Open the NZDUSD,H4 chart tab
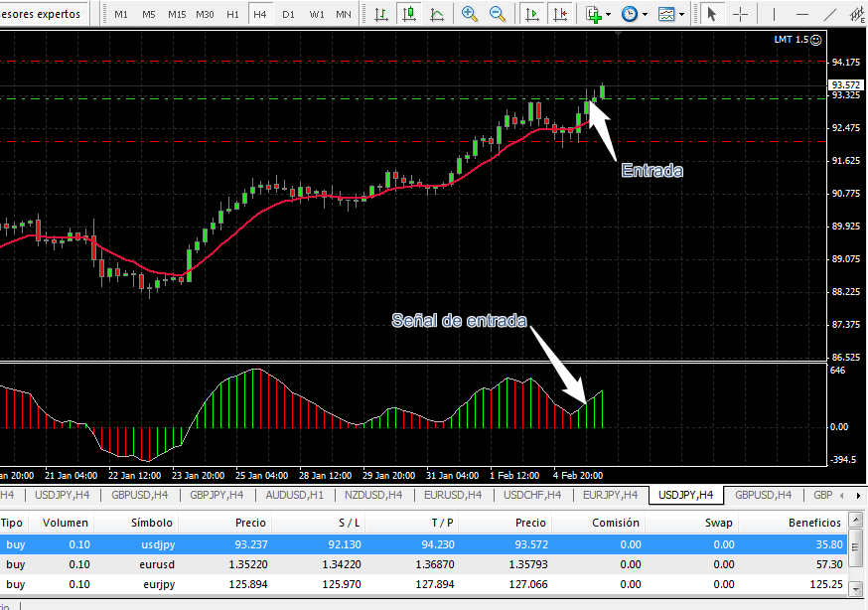 click(x=373, y=495)
